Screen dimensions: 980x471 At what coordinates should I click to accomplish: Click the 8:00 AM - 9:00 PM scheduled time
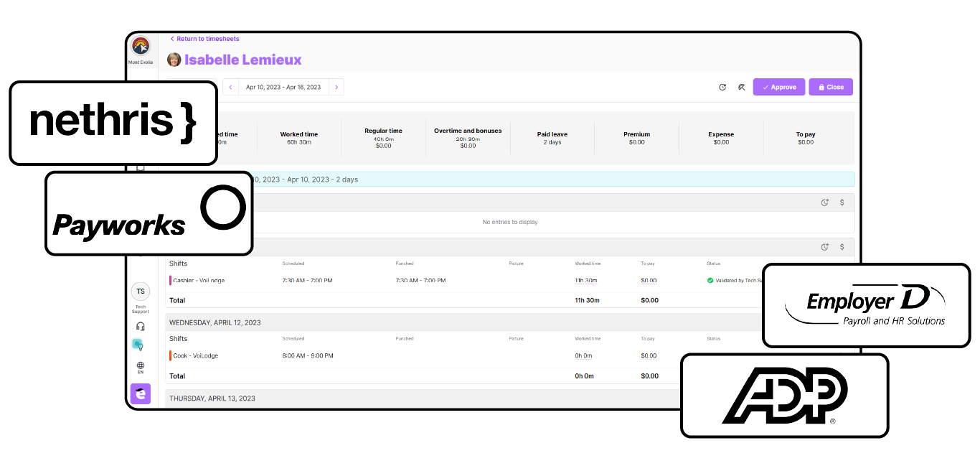click(307, 355)
